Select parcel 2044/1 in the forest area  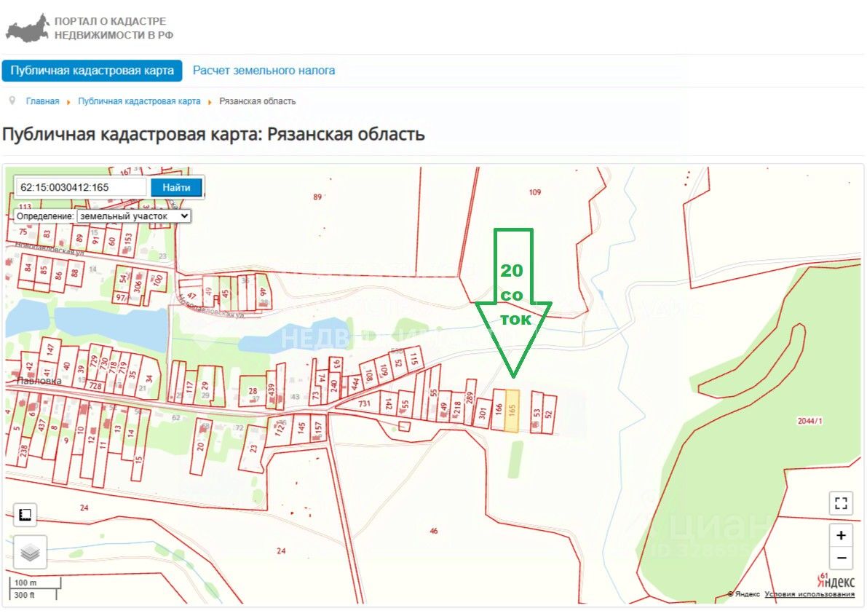click(x=809, y=421)
